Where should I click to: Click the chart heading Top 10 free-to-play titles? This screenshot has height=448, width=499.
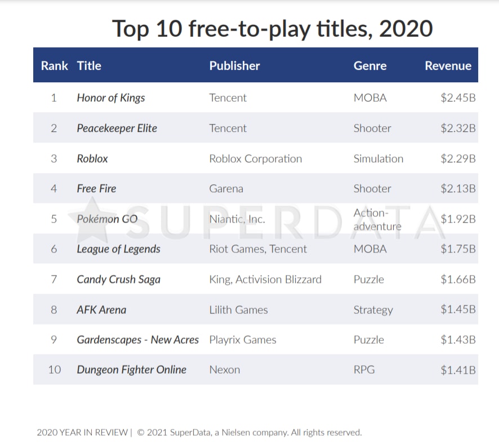[273, 29]
